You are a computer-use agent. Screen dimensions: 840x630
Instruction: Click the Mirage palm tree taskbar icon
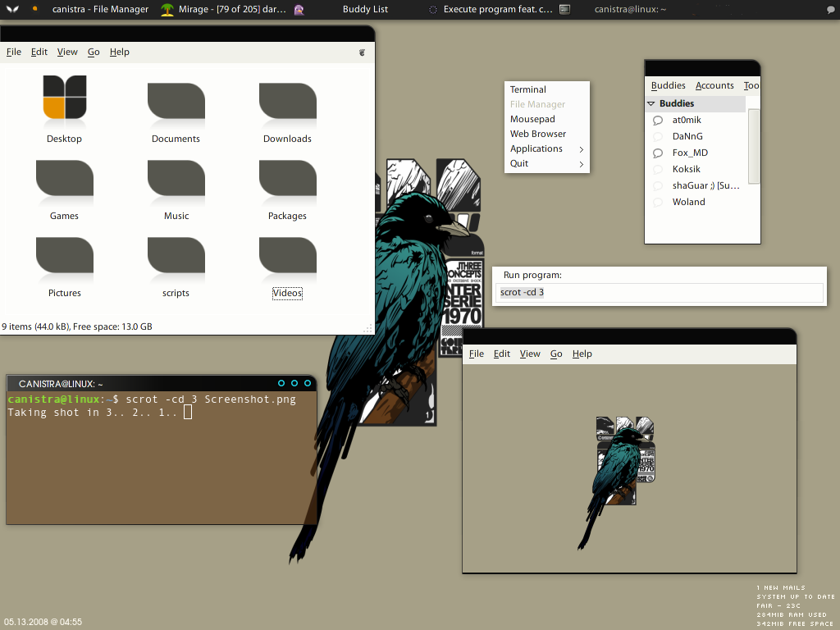click(x=167, y=9)
